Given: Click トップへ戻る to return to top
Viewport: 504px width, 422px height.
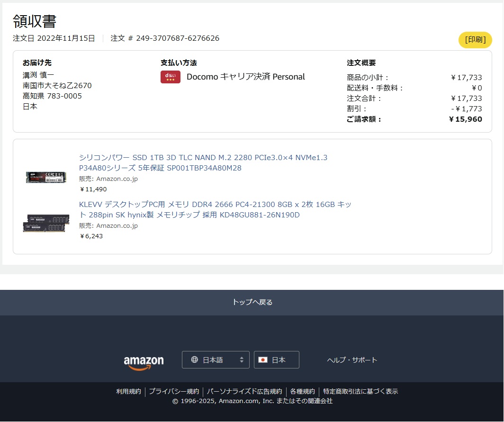Looking at the screenshot, I should (x=252, y=302).
